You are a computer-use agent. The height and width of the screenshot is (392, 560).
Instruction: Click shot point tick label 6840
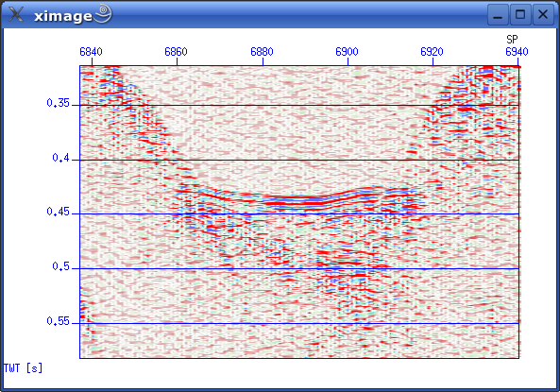tap(91, 52)
